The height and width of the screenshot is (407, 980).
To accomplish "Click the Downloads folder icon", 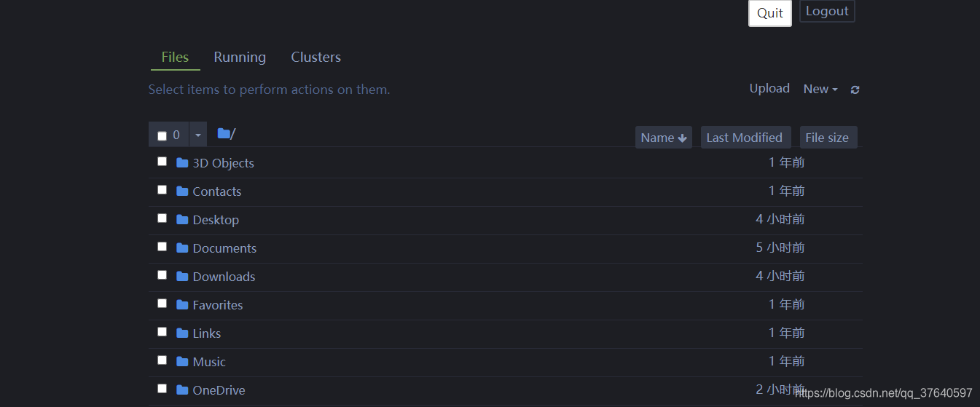I will [182, 276].
